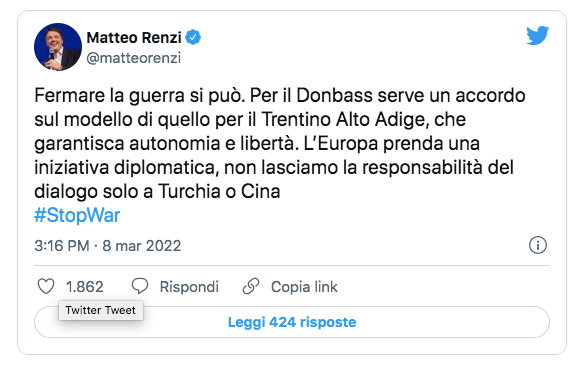Open the Matteo Renzi display name
Viewport: 583px width, 367px height.
134,38
